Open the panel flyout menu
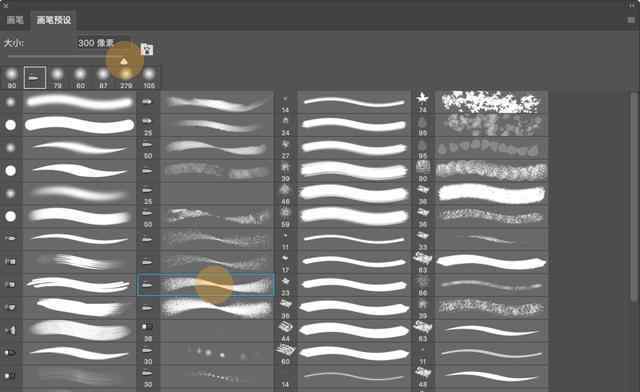 [x=631, y=20]
